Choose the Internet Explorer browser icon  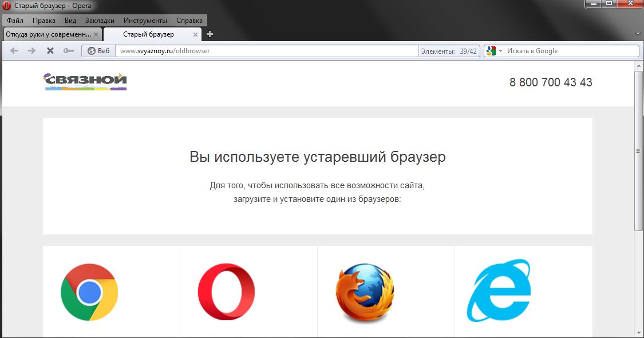[x=499, y=291]
